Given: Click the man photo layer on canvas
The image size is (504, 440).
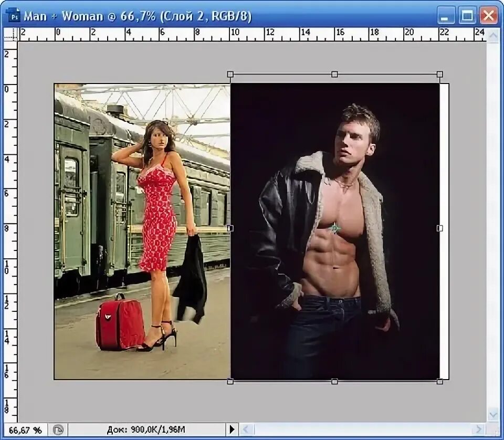Looking at the screenshot, I should (335, 232).
